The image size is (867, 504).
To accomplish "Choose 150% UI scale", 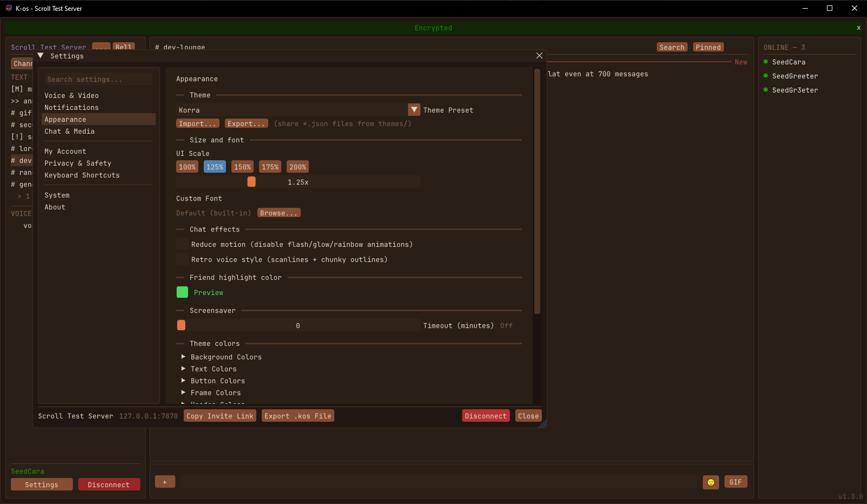I will point(242,167).
